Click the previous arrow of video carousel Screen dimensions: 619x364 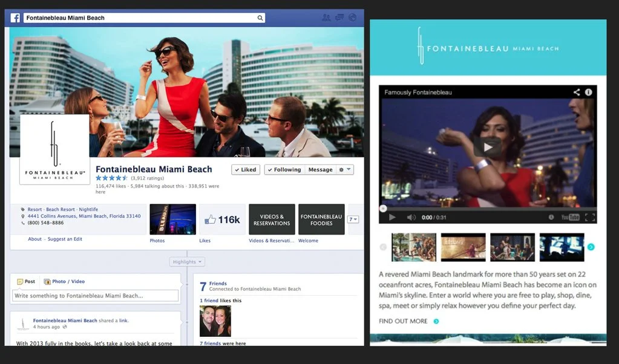click(x=383, y=247)
